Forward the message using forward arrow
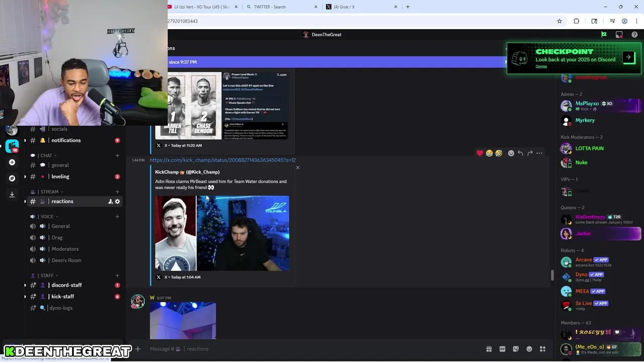Screen dimensions: 644x362 point(530,153)
